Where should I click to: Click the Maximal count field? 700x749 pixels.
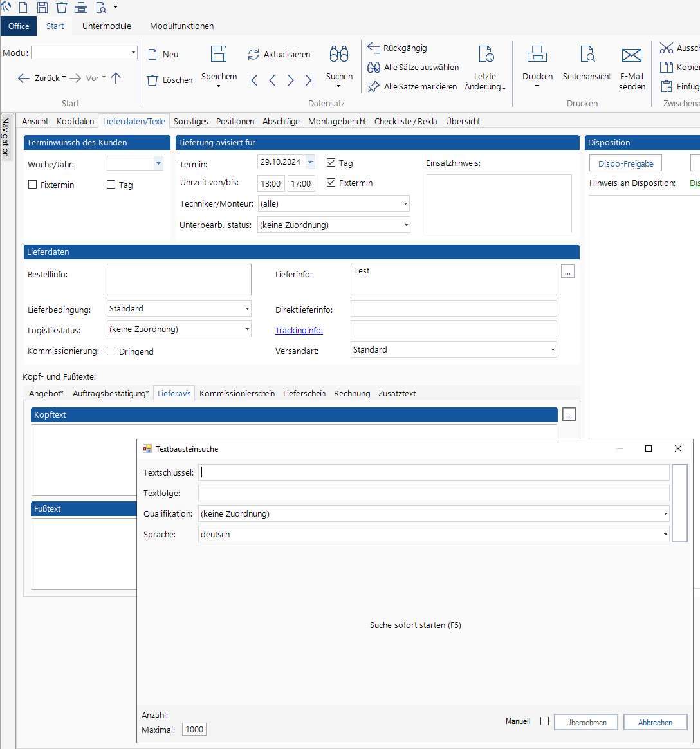(x=194, y=730)
